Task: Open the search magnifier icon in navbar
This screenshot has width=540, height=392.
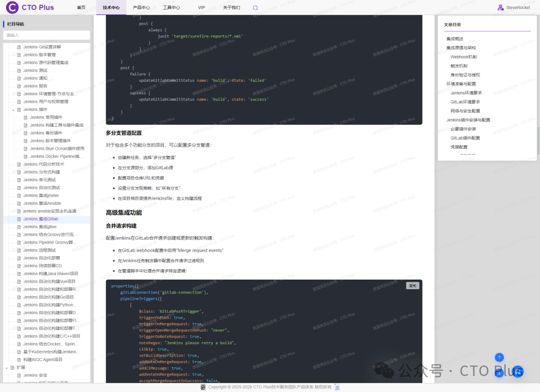Action: point(255,7)
